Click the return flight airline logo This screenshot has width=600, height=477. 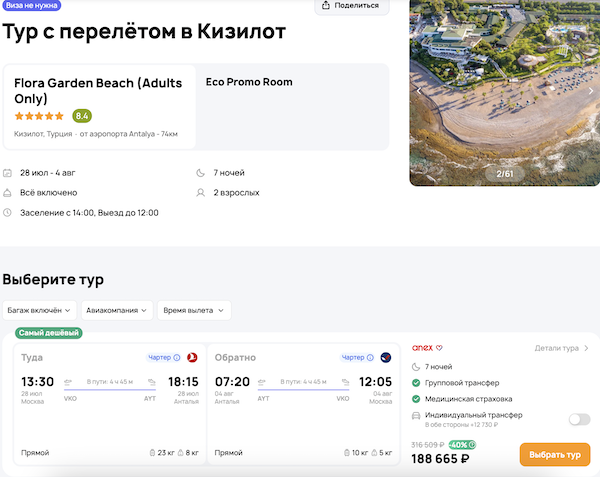386,357
